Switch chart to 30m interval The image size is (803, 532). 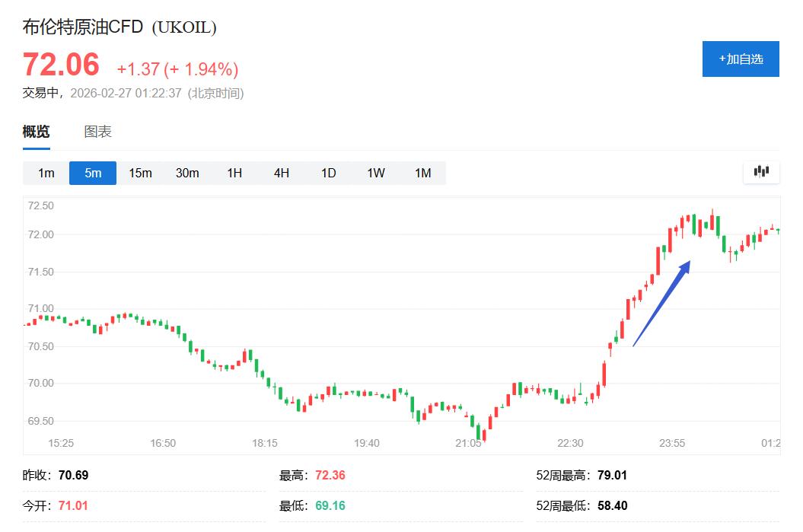(x=187, y=173)
